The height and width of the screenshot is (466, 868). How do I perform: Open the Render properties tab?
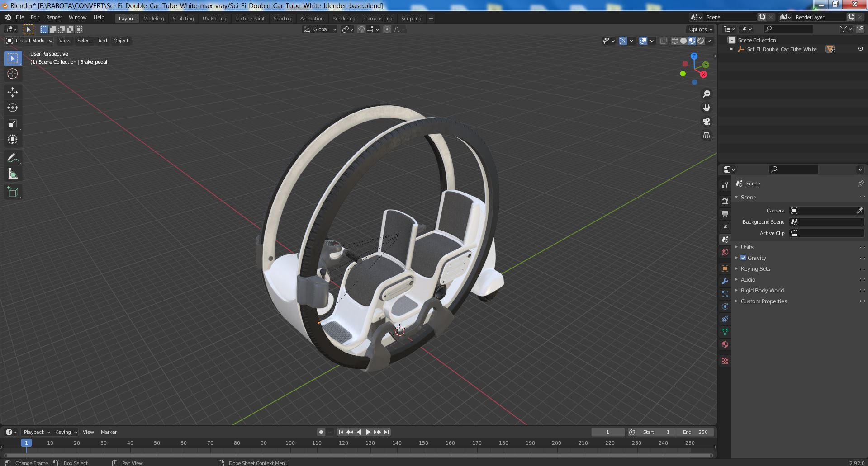click(x=725, y=201)
